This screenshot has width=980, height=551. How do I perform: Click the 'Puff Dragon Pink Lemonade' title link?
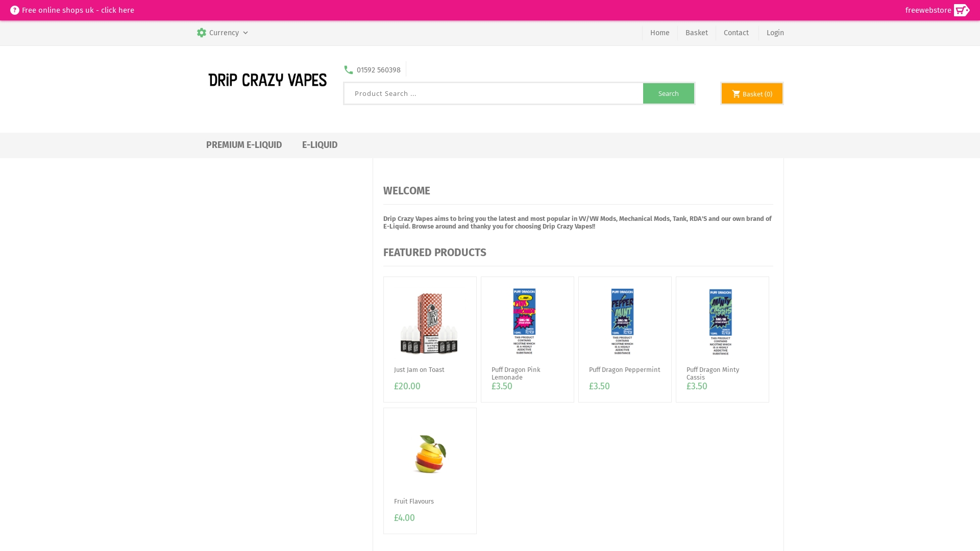[516, 373]
